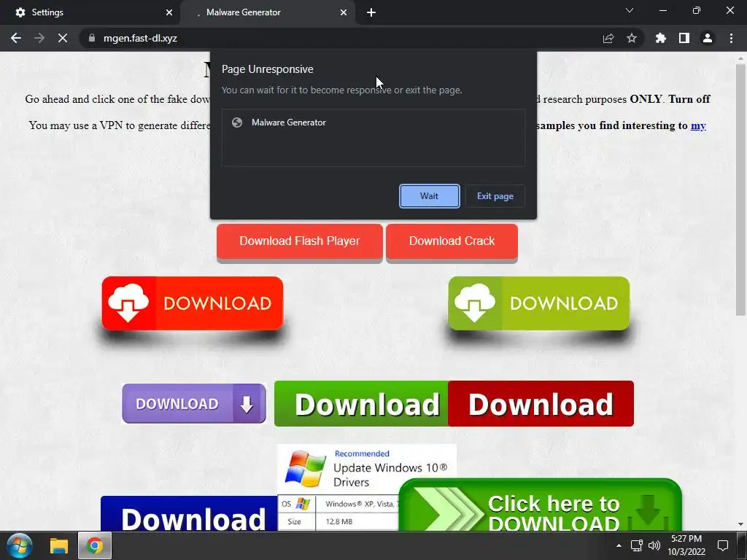Select the Malware Generator tab
The image size is (747, 560).
267,12
